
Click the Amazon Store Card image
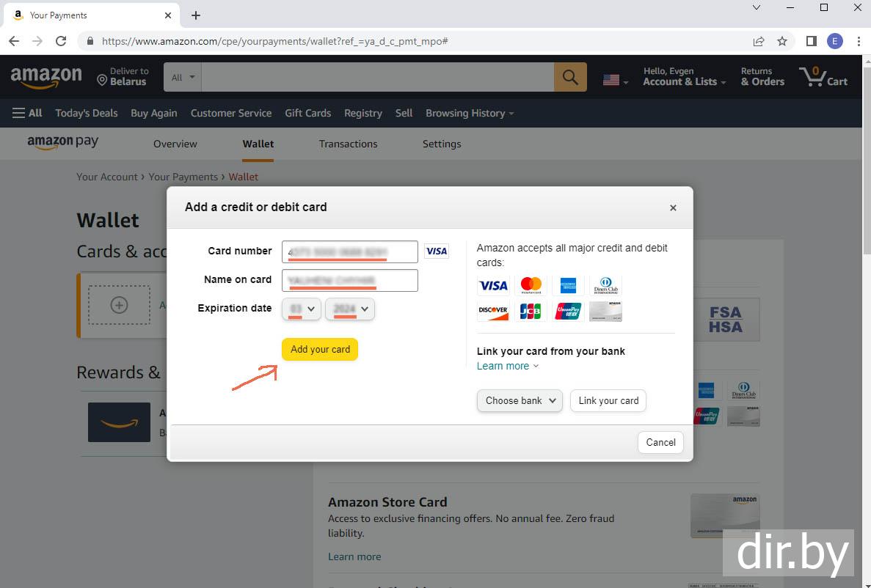click(x=725, y=516)
